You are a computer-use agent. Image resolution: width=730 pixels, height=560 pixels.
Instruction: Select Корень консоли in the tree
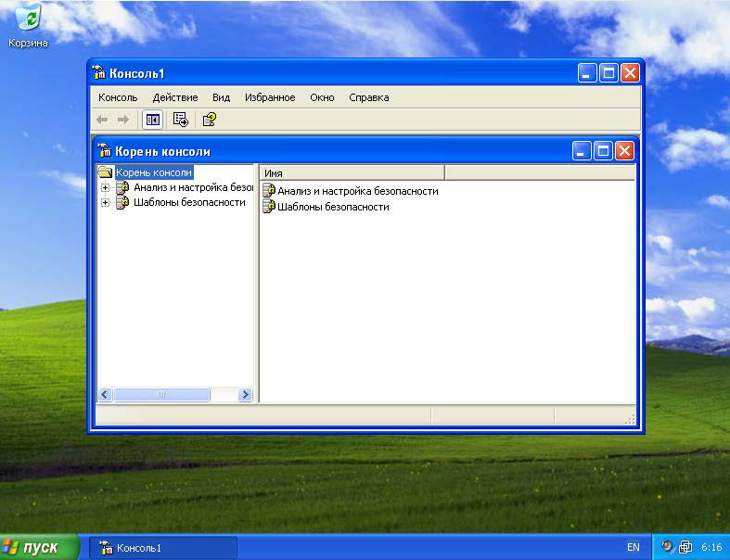coord(154,172)
